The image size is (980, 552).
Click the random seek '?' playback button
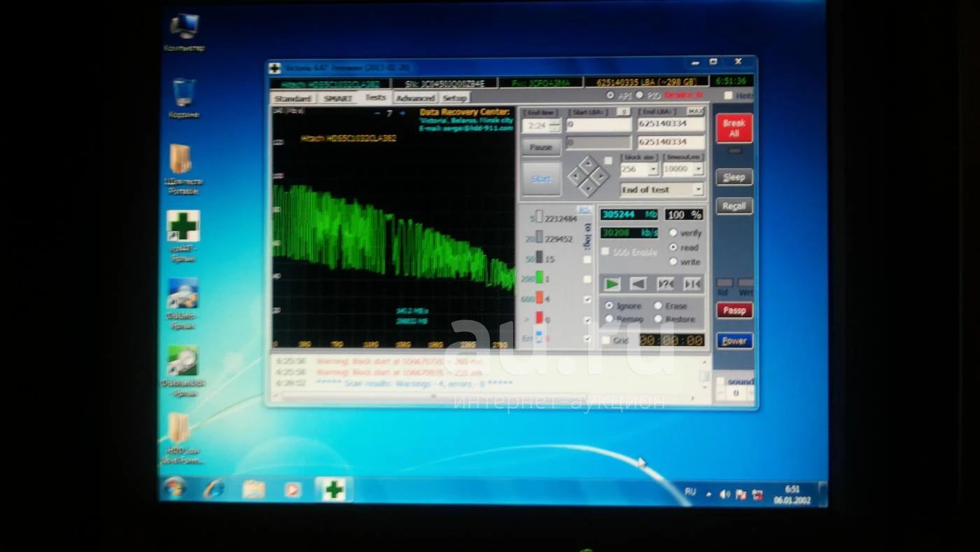tap(665, 284)
